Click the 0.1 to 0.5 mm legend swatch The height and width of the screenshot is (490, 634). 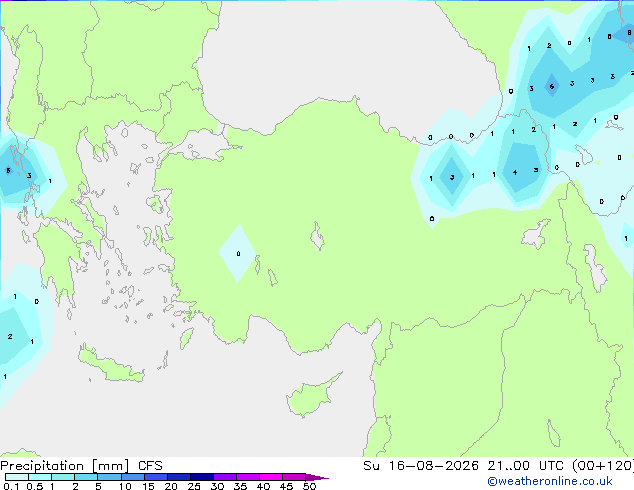[17, 477]
